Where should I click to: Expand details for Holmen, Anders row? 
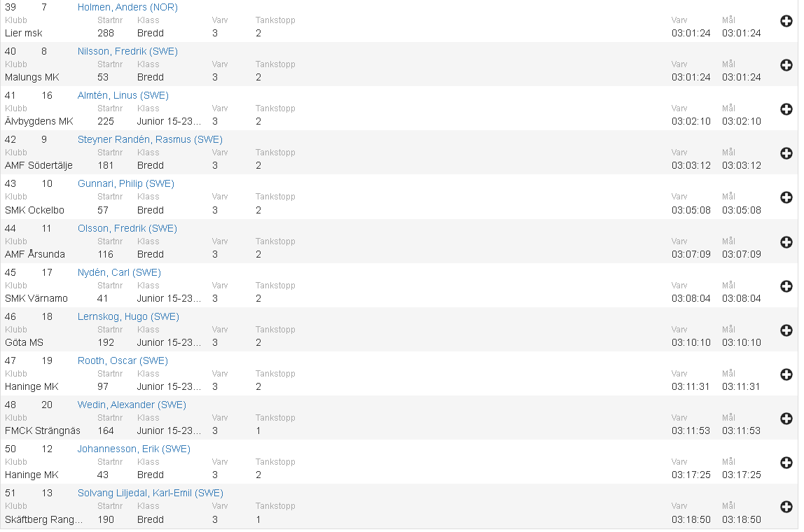tap(786, 21)
